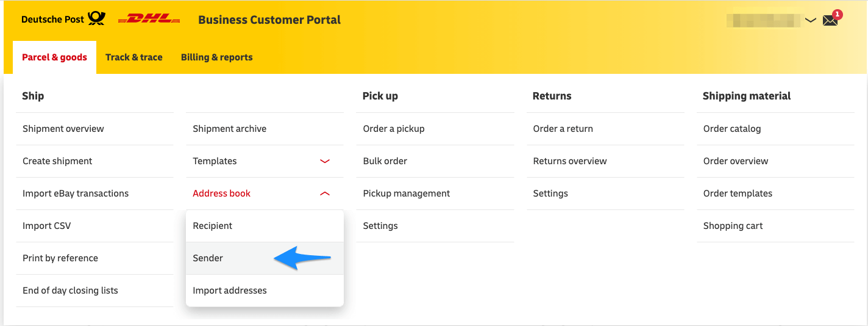Click the DHL logo
868x326 pixels.
[149, 20]
